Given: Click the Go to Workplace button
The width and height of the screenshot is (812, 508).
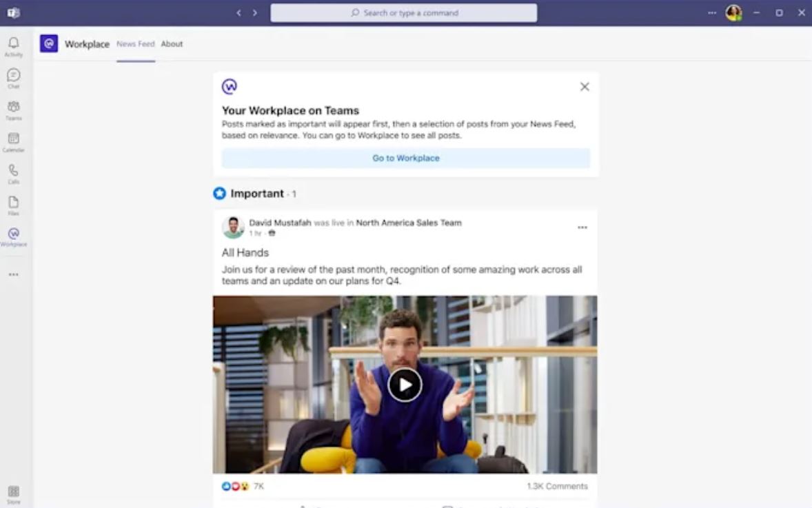Looking at the screenshot, I should pyautogui.click(x=406, y=158).
